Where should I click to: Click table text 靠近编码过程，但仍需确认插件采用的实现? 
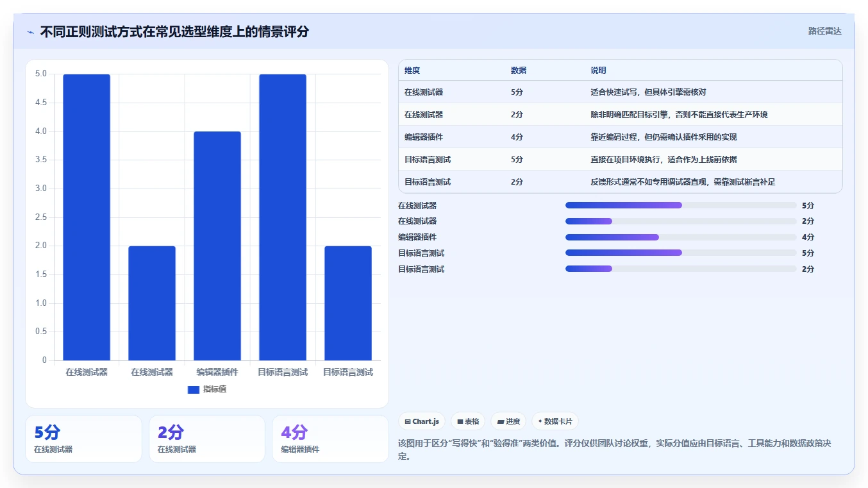pos(664,137)
